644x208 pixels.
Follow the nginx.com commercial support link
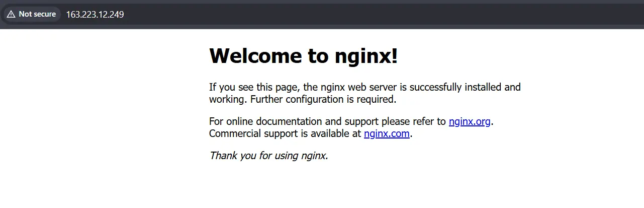coord(387,133)
